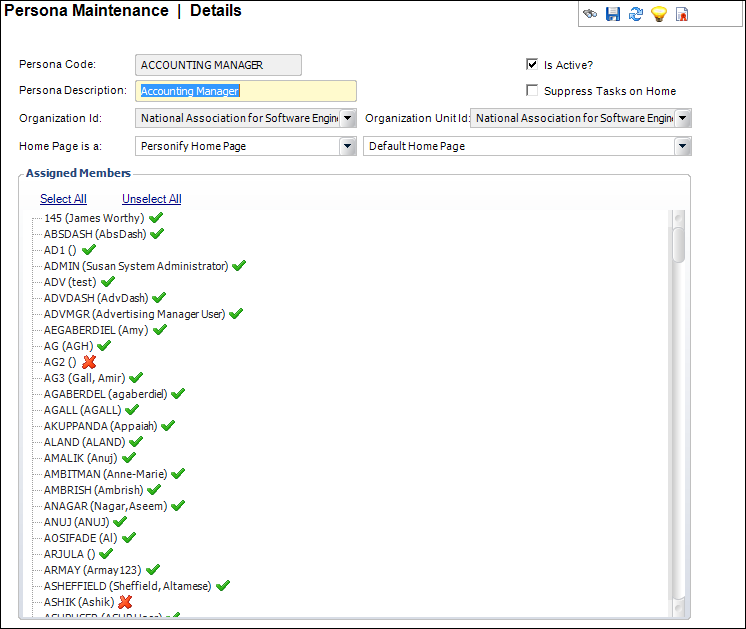The width and height of the screenshot is (746, 629).
Task: Click the light bulb icon
Action: point(658,14)
